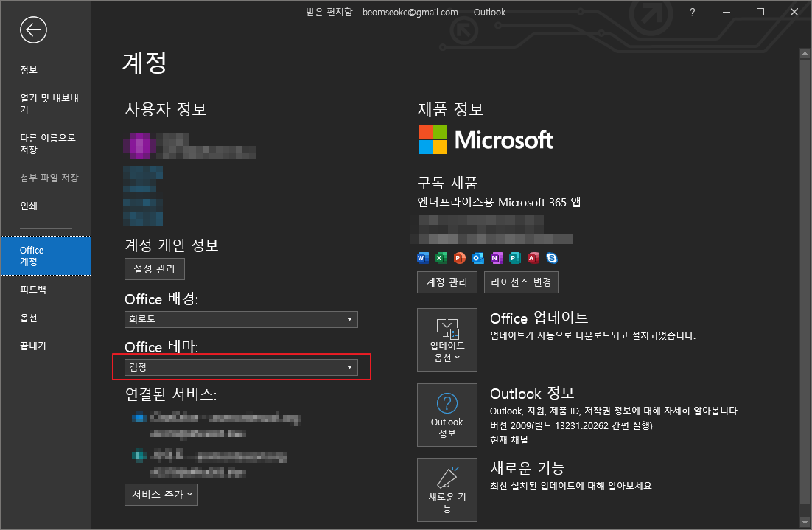Click the Publisher app icon
812x530 pixels.
(x=515, y=257)
